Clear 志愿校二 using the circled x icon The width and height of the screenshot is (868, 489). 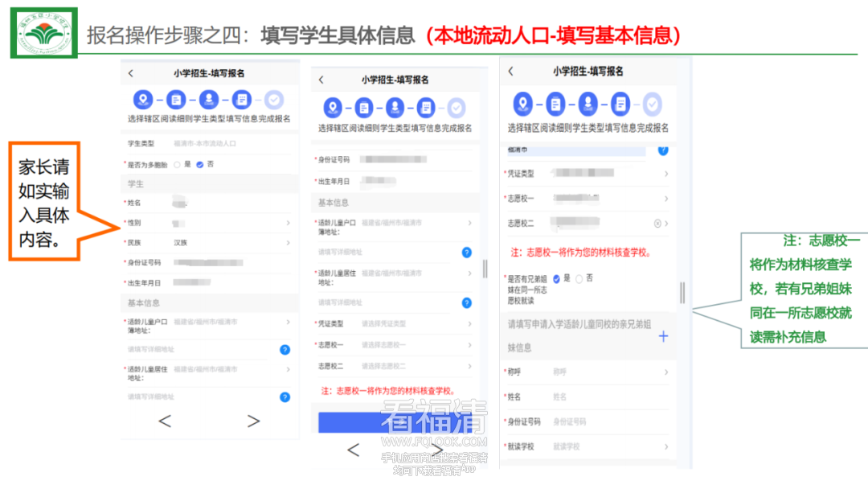coord(657,224)
